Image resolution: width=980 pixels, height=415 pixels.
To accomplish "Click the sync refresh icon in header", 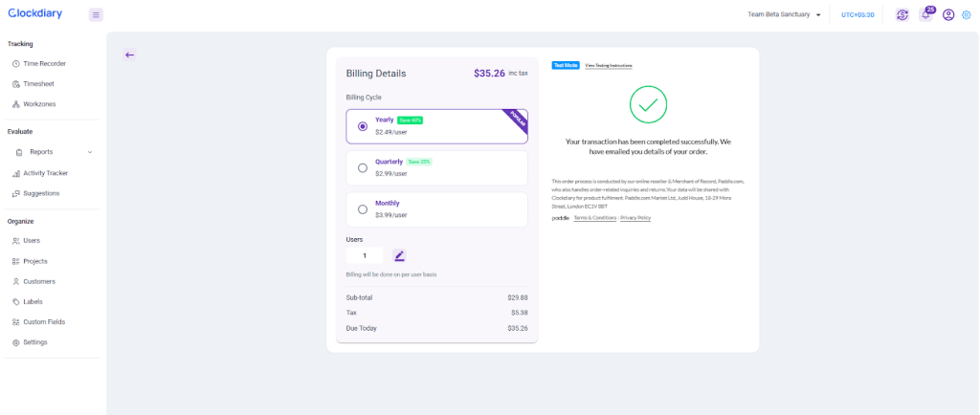I will [902, 15].
